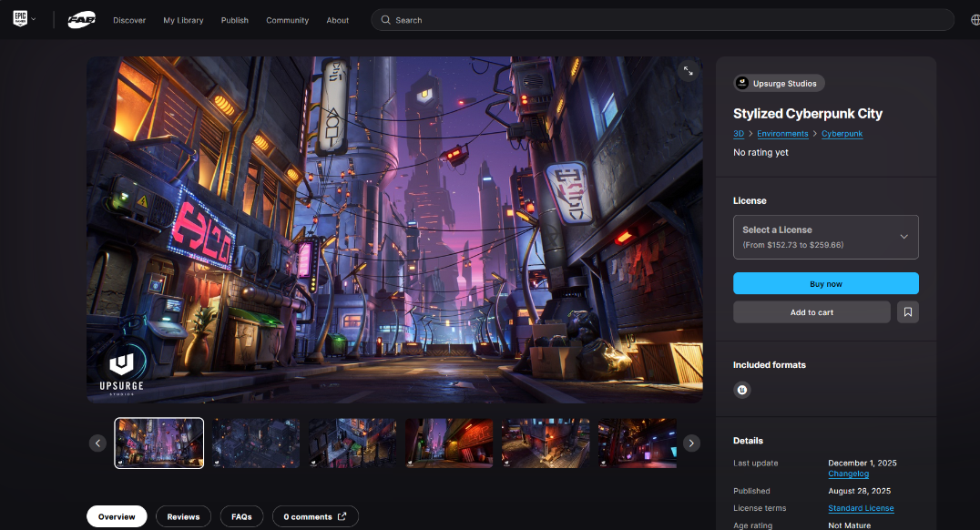Open Upsurge Studios seller page
This screenshot has width=980, height=530.
[x=779, y=83]
